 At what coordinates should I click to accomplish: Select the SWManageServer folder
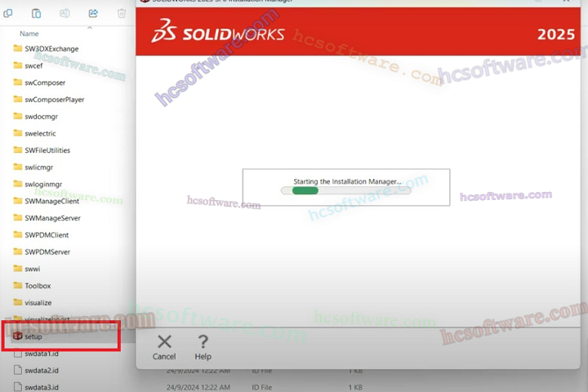coord(47,218)
